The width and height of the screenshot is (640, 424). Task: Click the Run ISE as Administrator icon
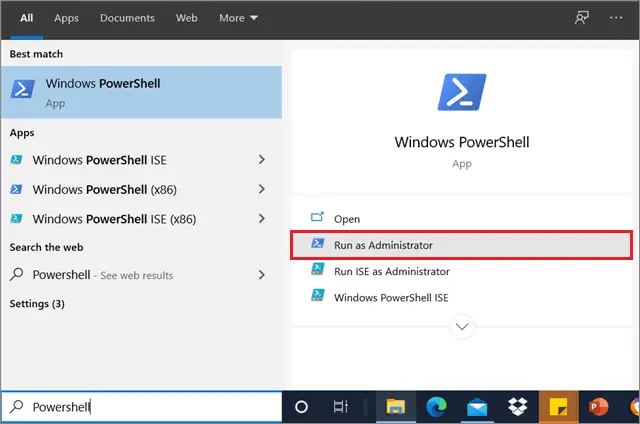coord(318,269)
